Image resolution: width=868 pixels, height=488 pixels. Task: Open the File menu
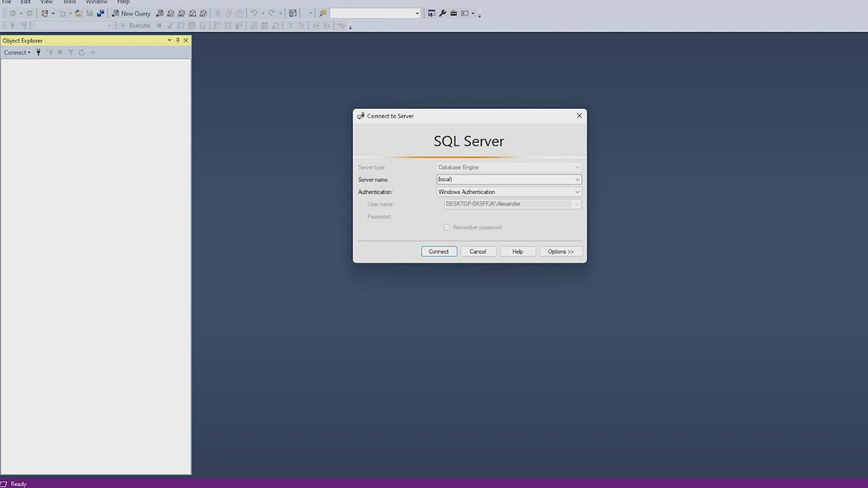tap(6, 2)
